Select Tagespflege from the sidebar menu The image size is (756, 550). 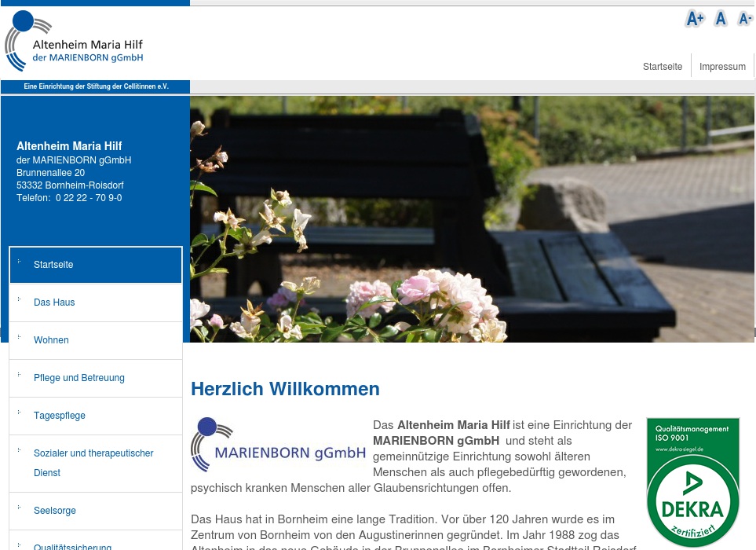[60, 416]
